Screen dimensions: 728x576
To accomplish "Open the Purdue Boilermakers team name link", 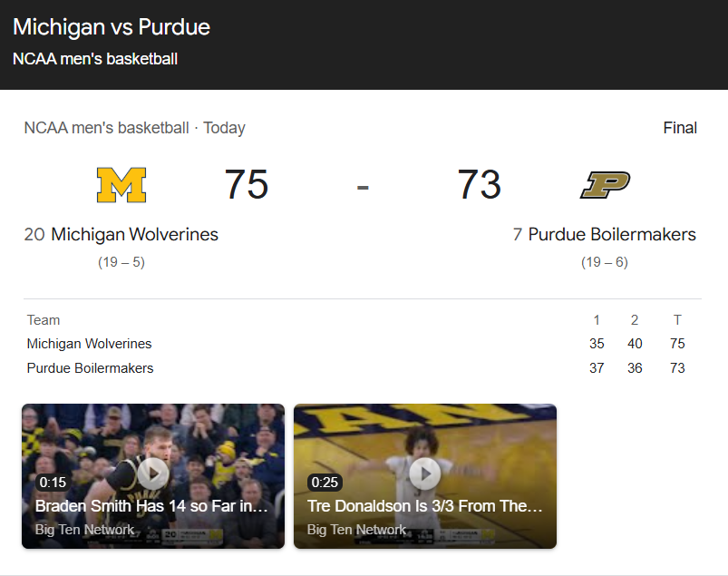I will (x=612, y=234).
